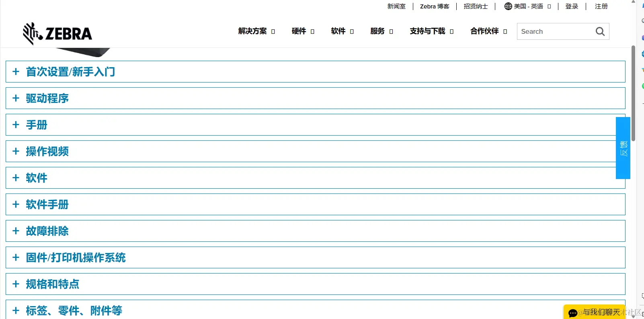This screenshot has width=644, height=319.
Task: Click plus icon beside 操作视频
Action: pyautogui.click(x=16, y=151)
